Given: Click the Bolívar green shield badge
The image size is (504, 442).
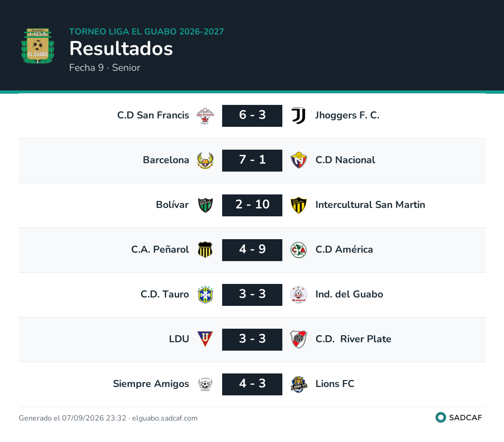Looking at the screenshot, I should [x=205, y=205].
